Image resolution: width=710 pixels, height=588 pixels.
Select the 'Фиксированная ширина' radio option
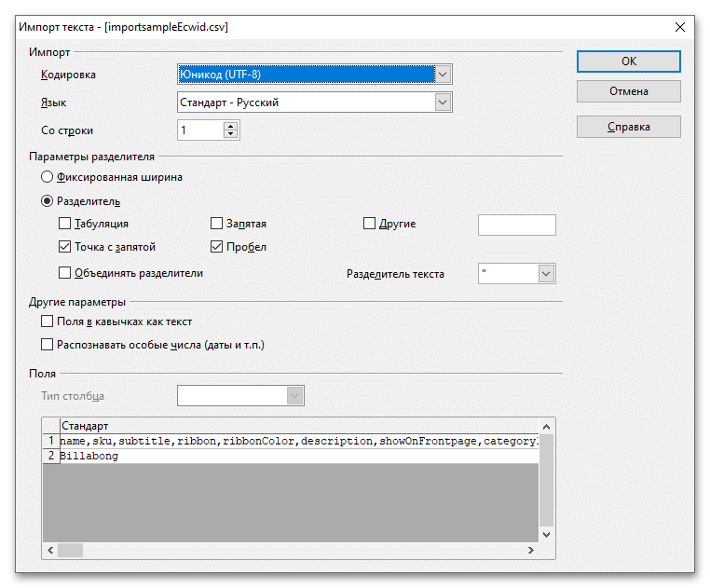point(47,176)
